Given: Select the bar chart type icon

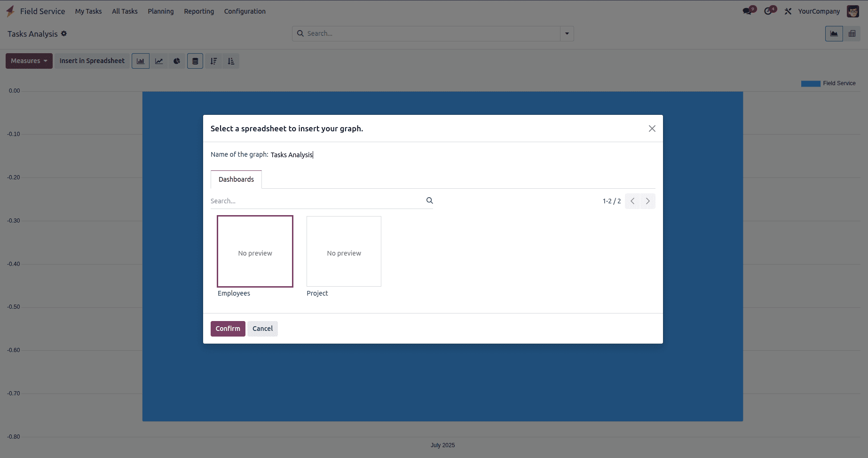Looking at the screenshot, I should click(x=141, y=61).
